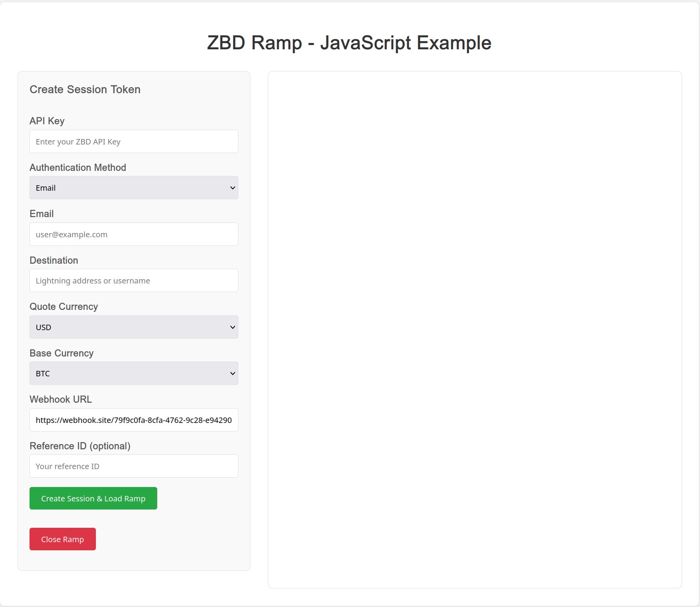Click the red Close Ramp button
Screen dimensions: 700x607
point(63,539)
